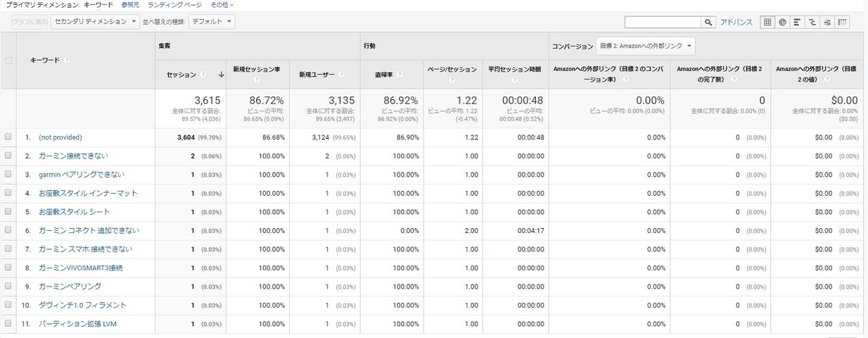Open the セカンダリ ディメンション dropdown
This screenshot has height=338, width=868.
point(96,22)
